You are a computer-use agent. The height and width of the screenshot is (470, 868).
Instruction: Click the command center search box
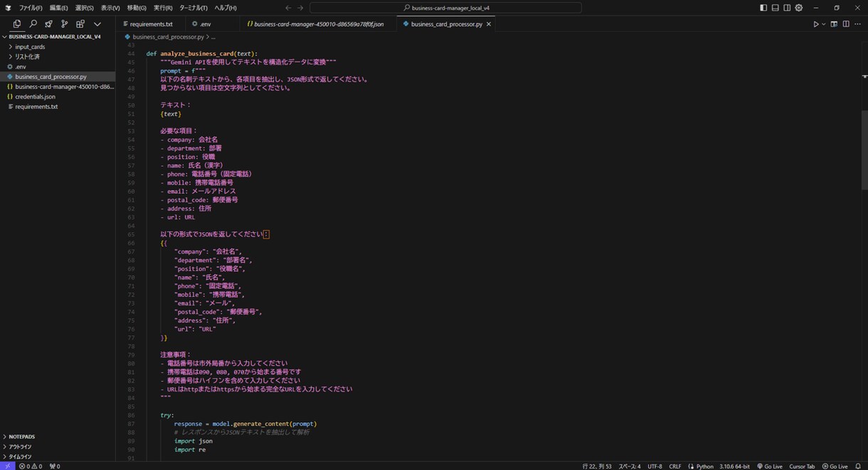[445, 8]
